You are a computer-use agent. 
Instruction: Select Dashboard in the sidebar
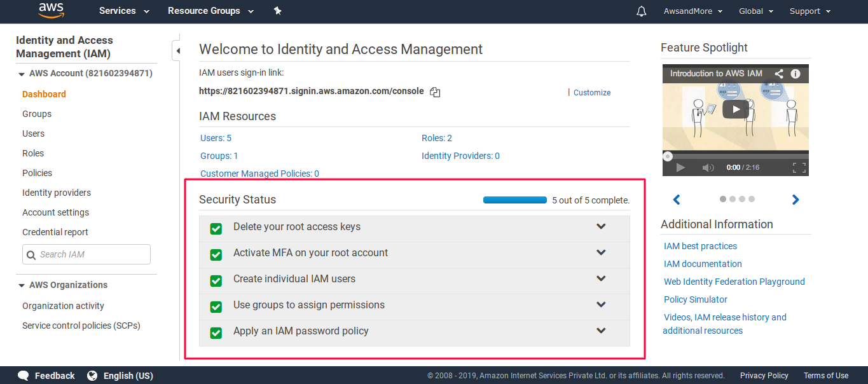click(x=44, y=94)
